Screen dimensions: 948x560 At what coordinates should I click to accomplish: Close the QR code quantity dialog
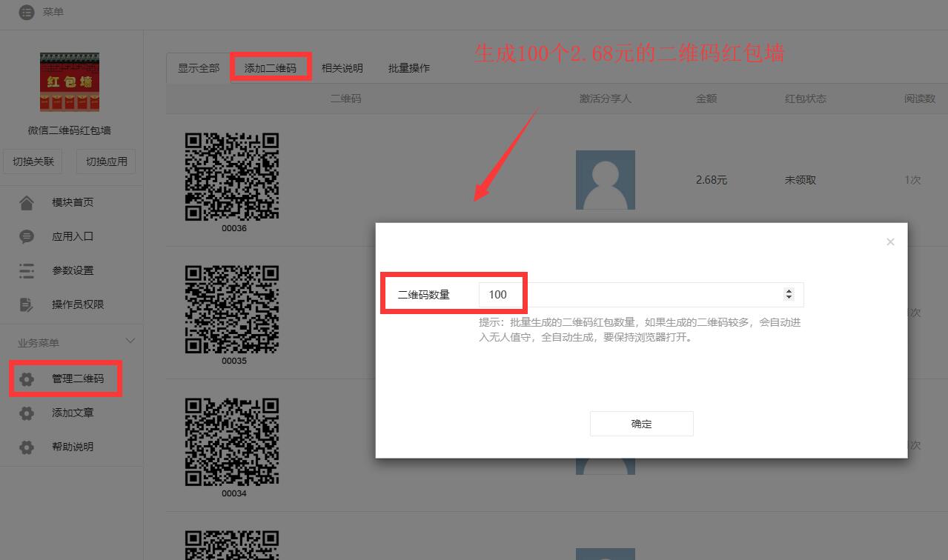click(x=890, y=241)
